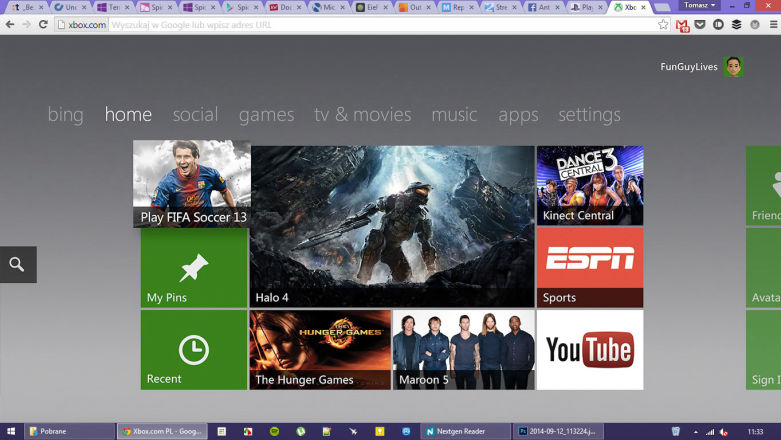The height and width of the screenshot is (440, 781).
Task: Open the Play FIFA Soccer 13 tile
Action: pos(192,184)
